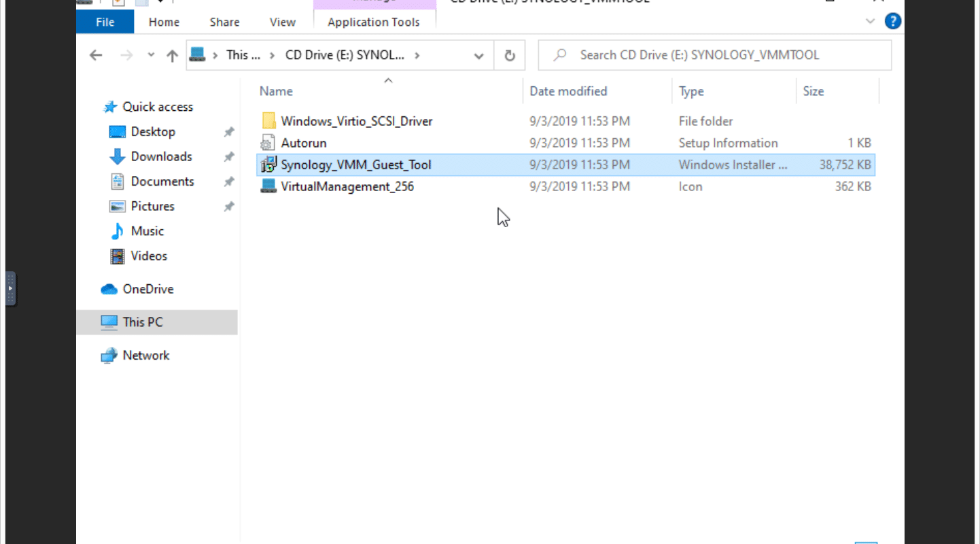The height and width of the screenshot is (544, 980).
Task: Collapse the ribbon with the chevron
Action: tap(871, 22)
